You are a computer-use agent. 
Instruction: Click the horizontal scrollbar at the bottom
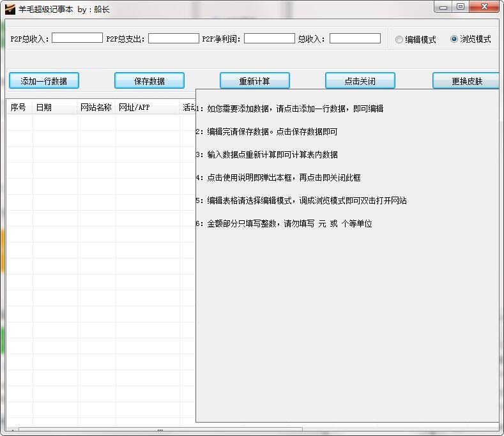point(160,430)
